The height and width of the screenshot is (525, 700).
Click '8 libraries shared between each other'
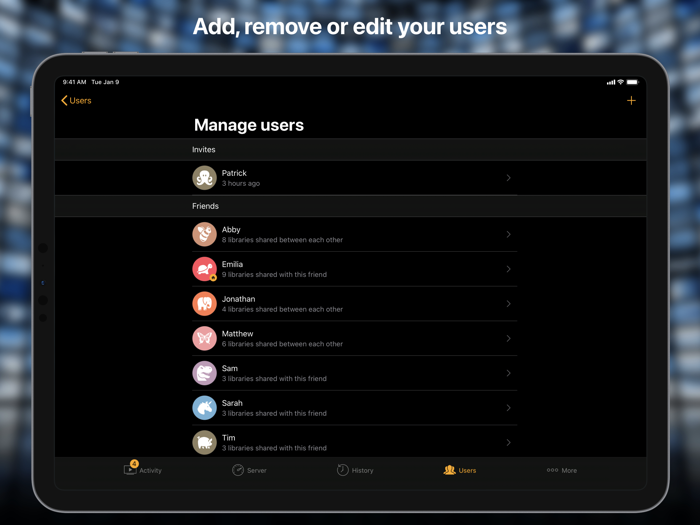[282, 240]
